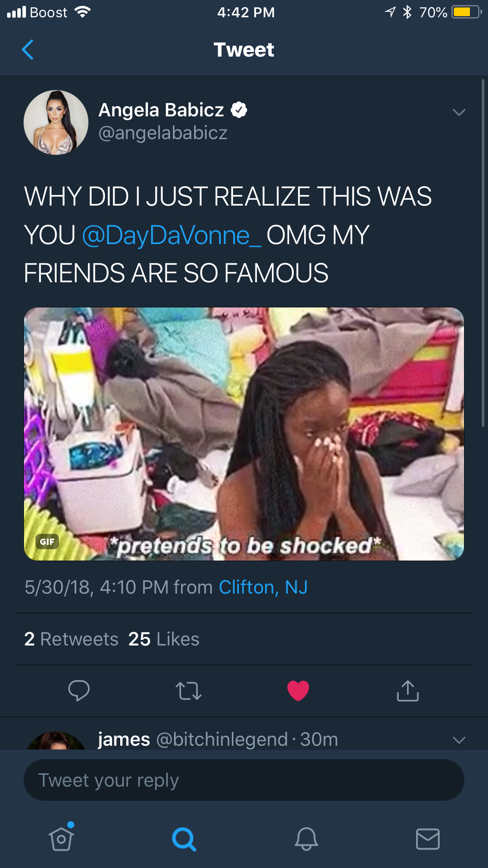Tap the verified badge beside Angela Babicz
The width and height of the screenshot is (488, 868).
pyautogui.click(x=239, y=110)
